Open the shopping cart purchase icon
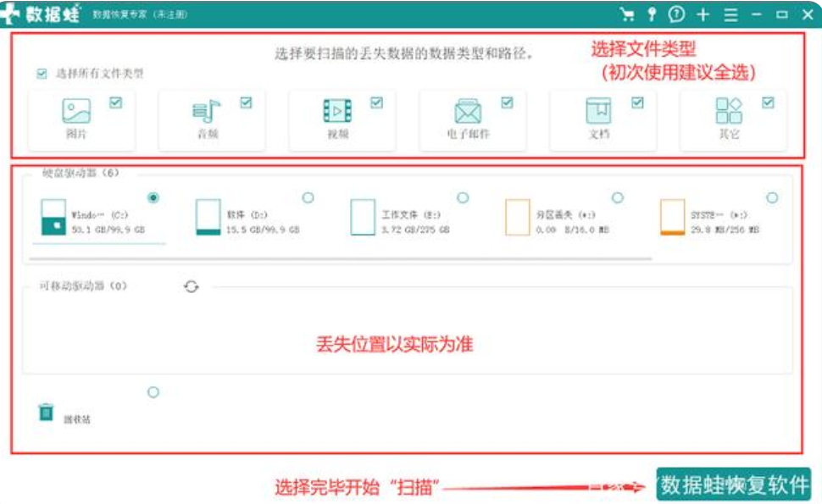The image size is (822, 504). (627, 13)
